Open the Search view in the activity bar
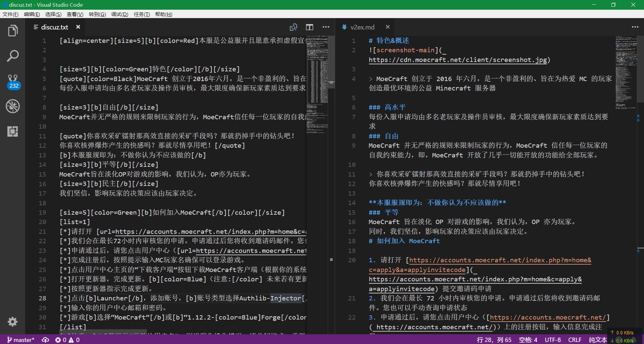The width and height of the screenshot is (644, 344). pyautogui.click(x=13, y=56)
